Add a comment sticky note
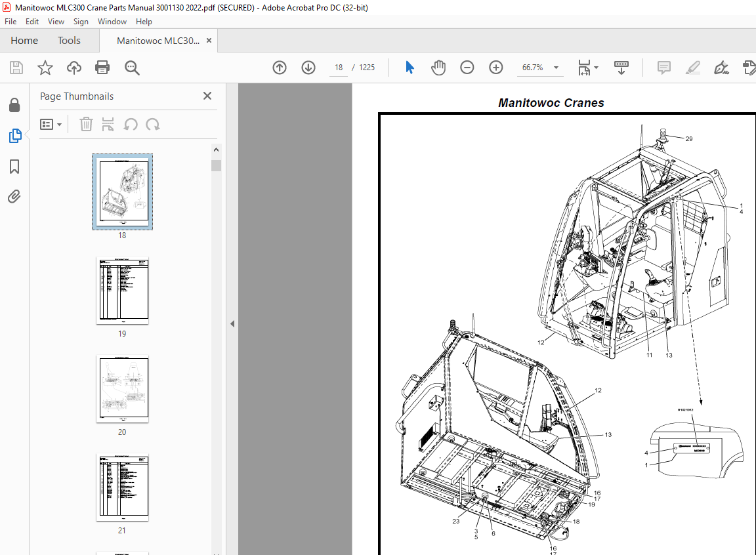The height and width of the screenshot is (555, 756). pyautogui.click(x=664, y=68)
